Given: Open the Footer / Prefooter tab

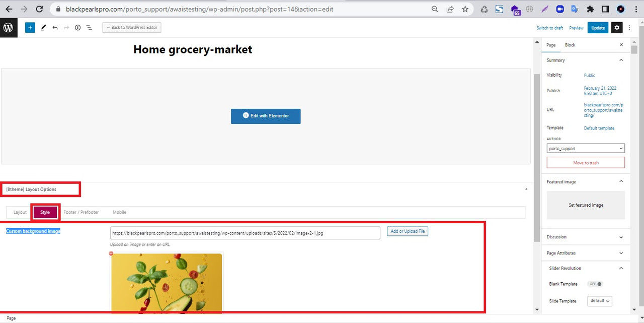Looking at the screenshot, I should [81, 212].
